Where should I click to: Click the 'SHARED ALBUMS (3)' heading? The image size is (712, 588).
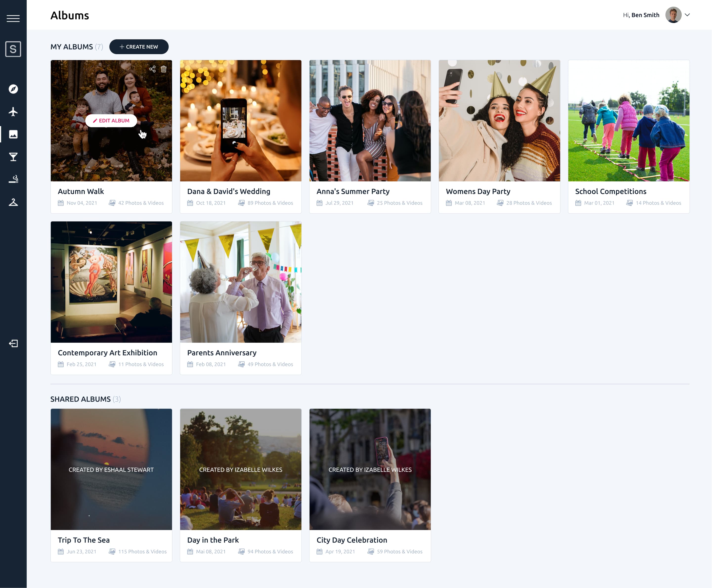pos(86,399)
